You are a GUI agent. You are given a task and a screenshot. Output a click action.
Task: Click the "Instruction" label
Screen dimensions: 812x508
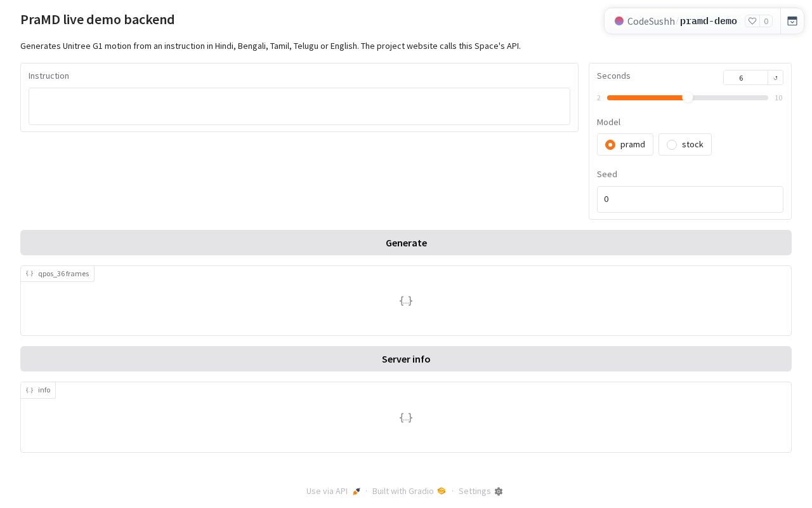(49, 76)
